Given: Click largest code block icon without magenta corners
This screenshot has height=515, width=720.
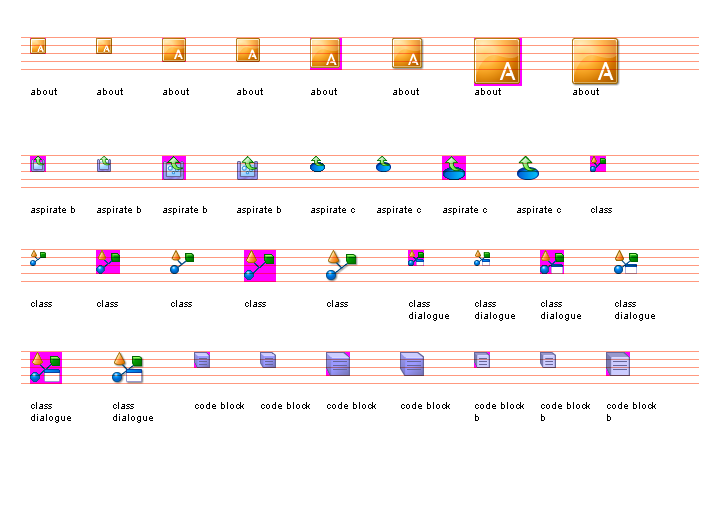Looking at the screenshot, I should (412, 363).
